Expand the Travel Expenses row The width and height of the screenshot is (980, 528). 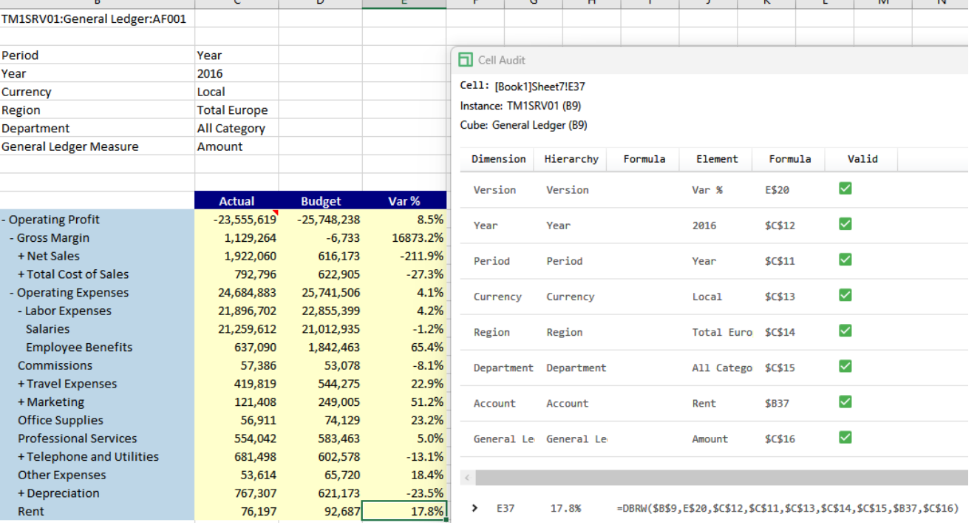tap(21, 384)
